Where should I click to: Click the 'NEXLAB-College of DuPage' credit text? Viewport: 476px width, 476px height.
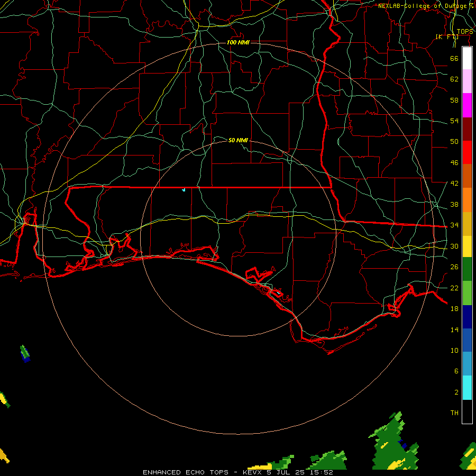(x=423, y=6)
